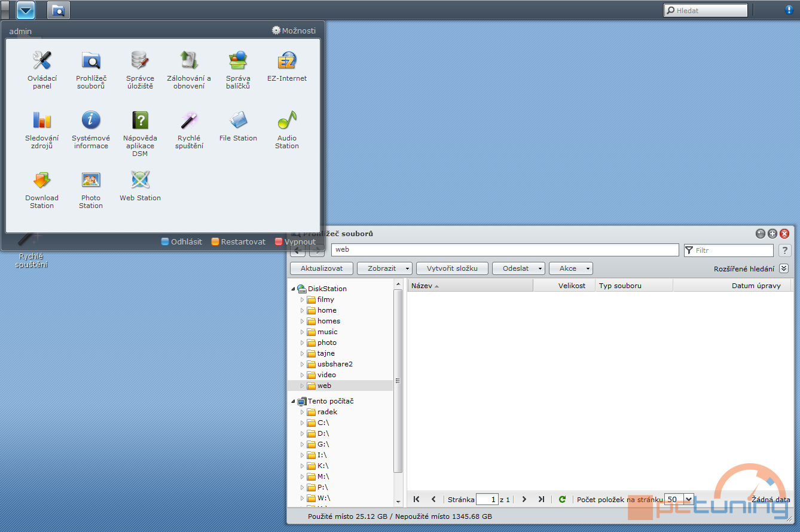Launch Download Station
The height and width of the screenshot is (532, 800).
(x=42, y=189)
